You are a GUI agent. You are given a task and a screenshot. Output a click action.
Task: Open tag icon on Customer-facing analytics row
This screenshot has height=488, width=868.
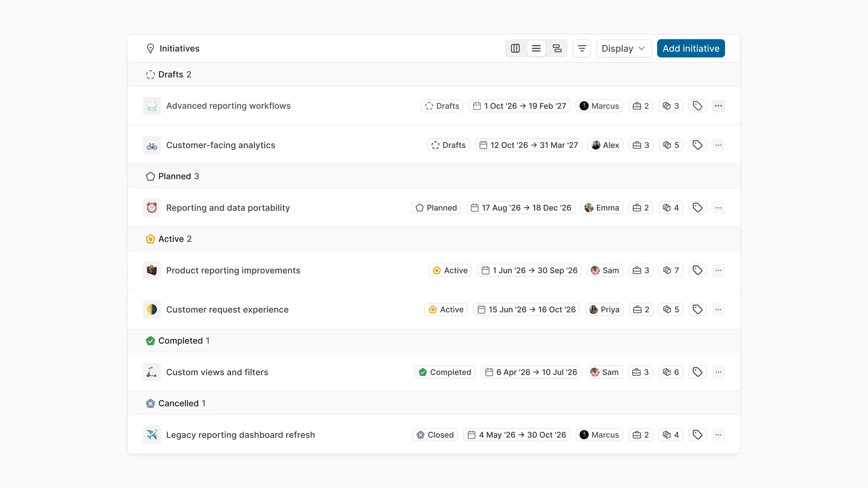(x=698, y=145)
